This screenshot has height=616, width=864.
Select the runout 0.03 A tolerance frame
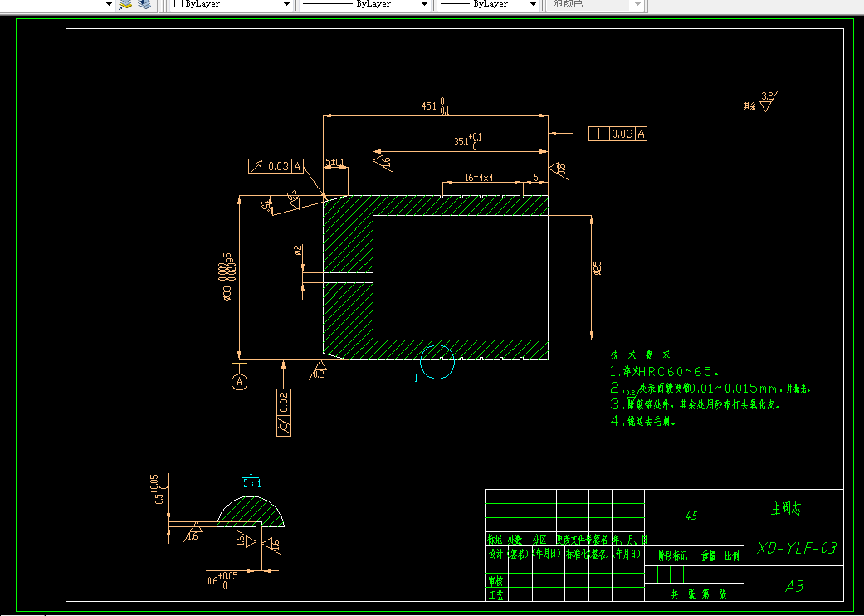pos(276,166)
